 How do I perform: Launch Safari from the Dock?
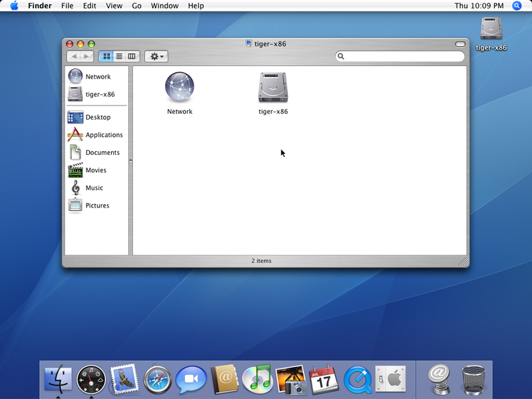click(x=158, y=380)
